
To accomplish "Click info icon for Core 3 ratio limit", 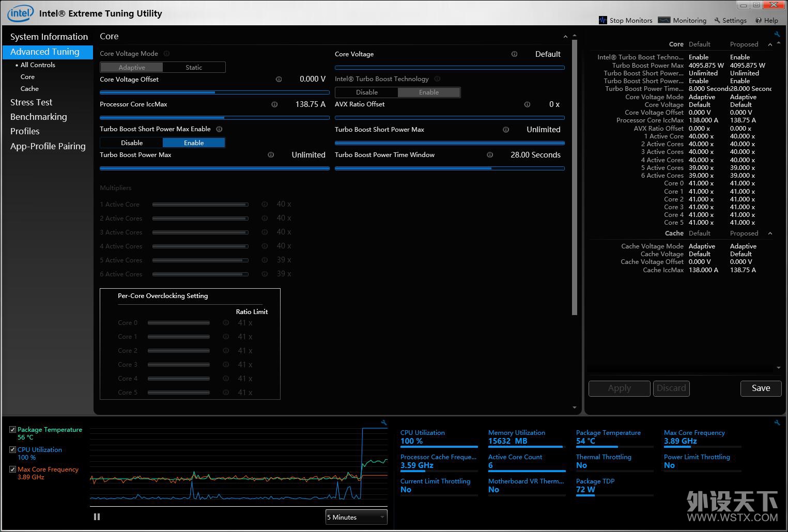I will (x=226, y=364).
